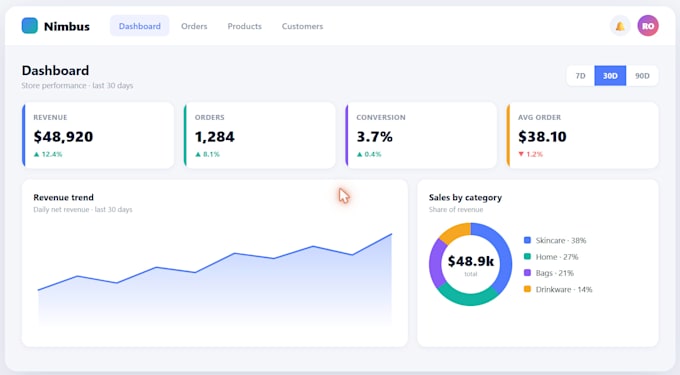Click the "Bags · 21%" legend label
Viewport: 680px width, 375px height.
click(555, 273)
